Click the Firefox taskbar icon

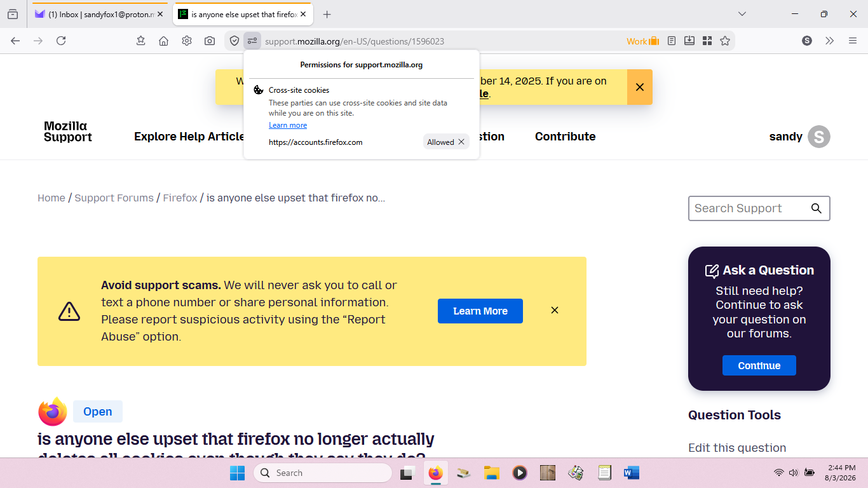tap(435, 473)
